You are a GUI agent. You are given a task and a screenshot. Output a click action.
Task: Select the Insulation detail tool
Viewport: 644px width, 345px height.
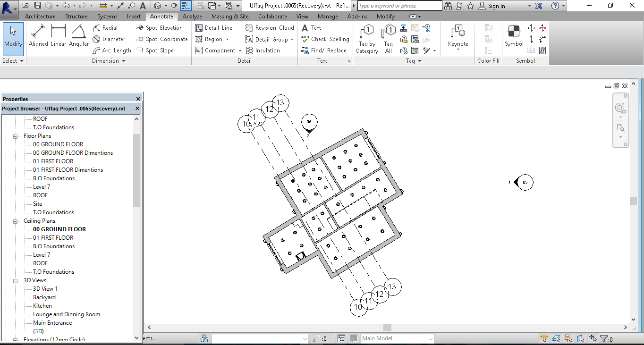[x=264, y=50]
